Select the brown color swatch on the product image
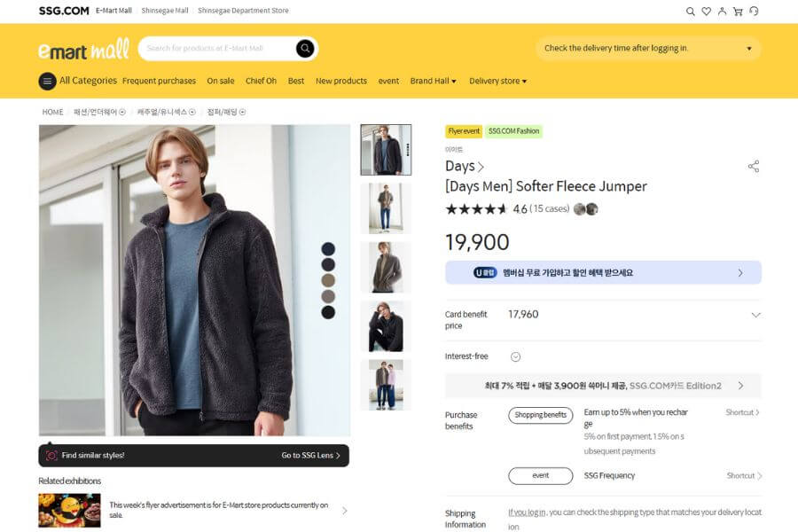 328,280
